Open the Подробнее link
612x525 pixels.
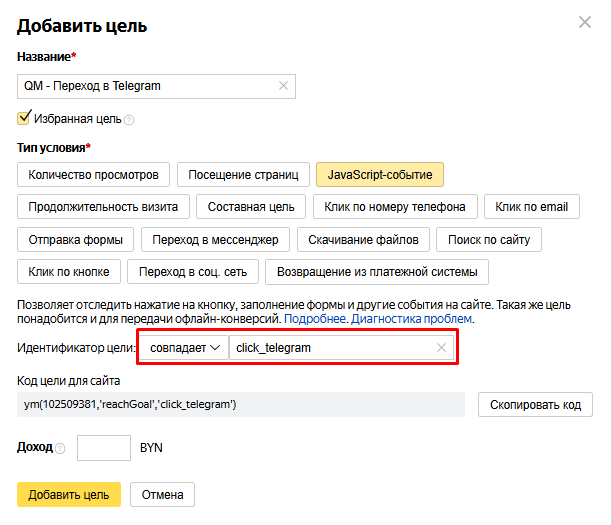click(315, 319)
